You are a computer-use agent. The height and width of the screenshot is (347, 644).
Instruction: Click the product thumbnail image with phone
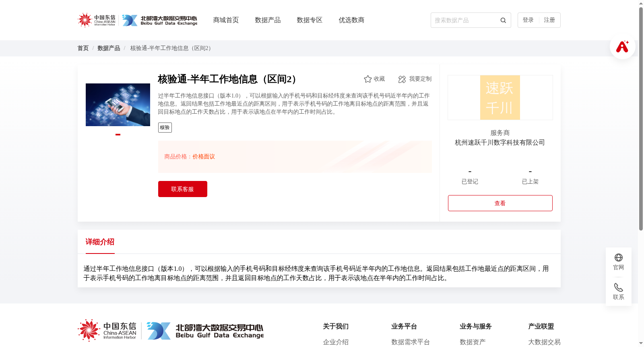(118, 105)
